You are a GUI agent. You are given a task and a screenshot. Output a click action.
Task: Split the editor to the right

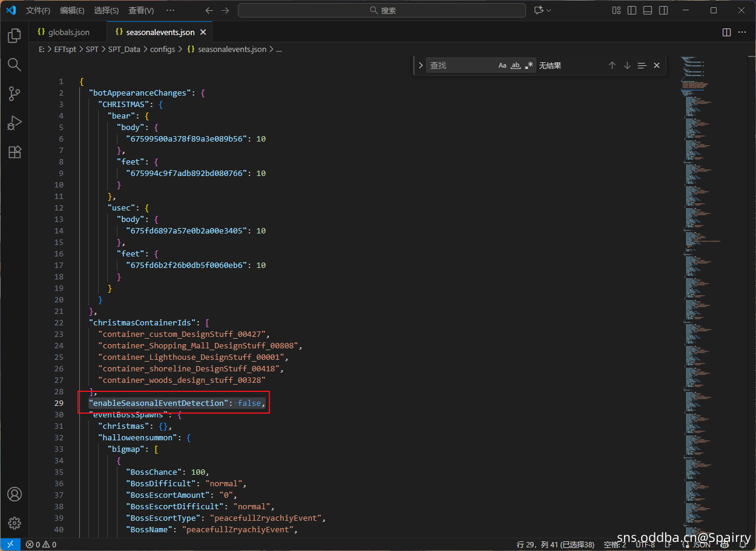click(x=727, y=32)
